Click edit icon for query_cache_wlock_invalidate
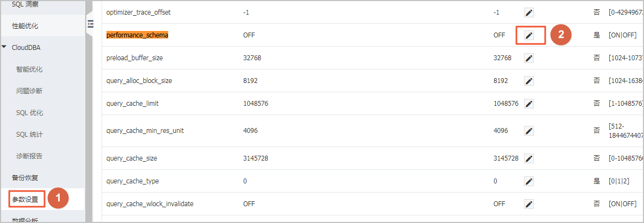 [x=529, y=203]
